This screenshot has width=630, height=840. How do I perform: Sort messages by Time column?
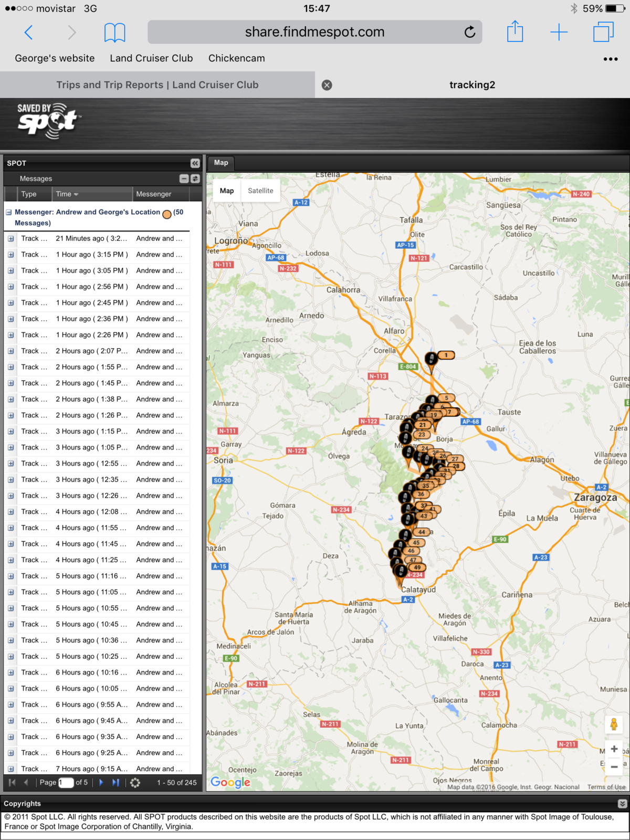[x=92, y=194]
